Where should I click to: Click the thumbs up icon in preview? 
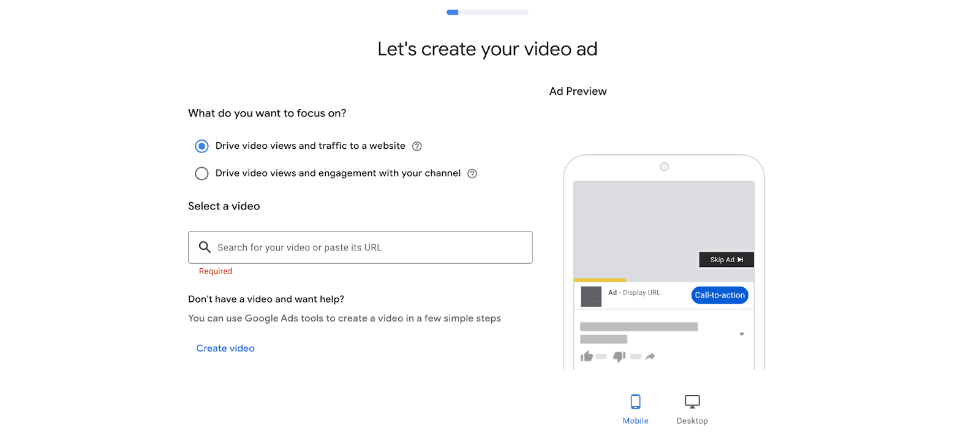tap(587, 356)
